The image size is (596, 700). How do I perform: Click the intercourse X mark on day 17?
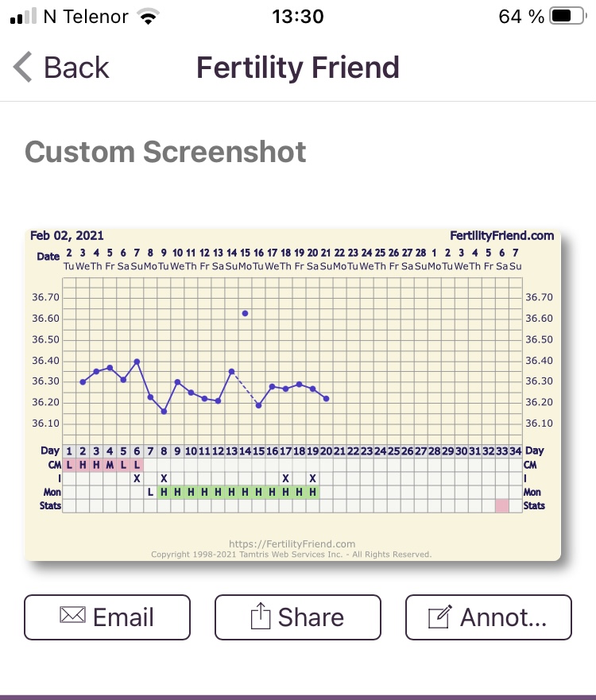click(x=286, y=478)
